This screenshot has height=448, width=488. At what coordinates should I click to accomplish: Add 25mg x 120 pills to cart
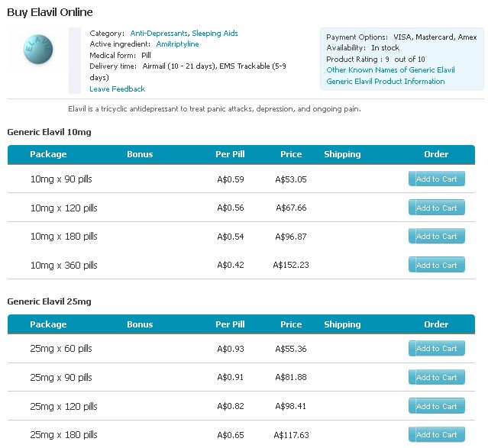437,406
